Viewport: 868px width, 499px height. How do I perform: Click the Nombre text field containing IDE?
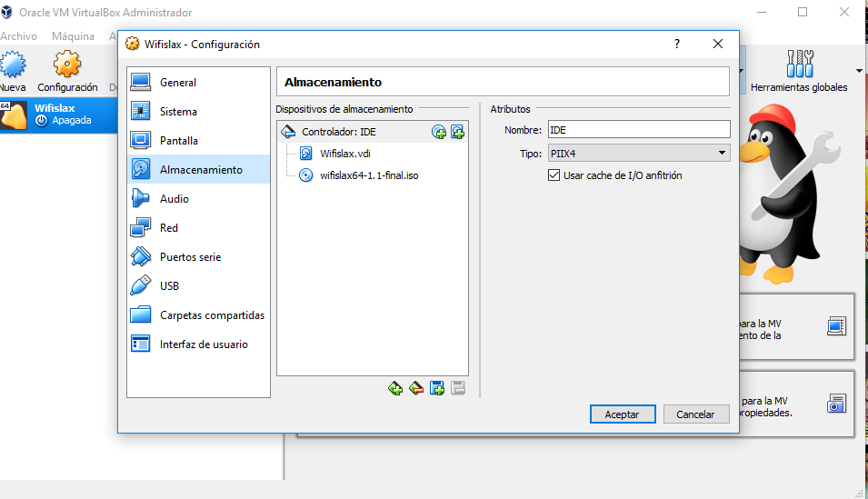coord(638,130)
